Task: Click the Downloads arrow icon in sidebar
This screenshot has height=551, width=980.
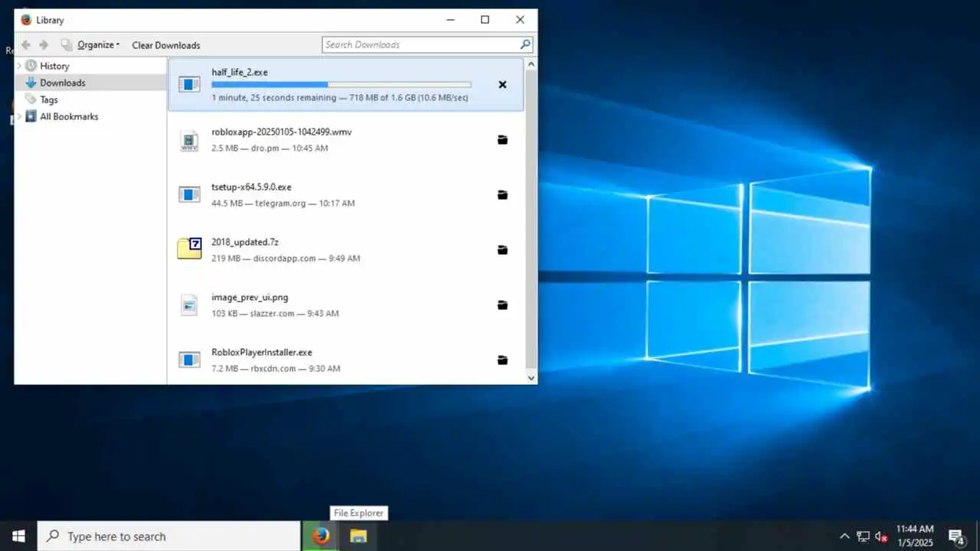Action: (31, 83)
